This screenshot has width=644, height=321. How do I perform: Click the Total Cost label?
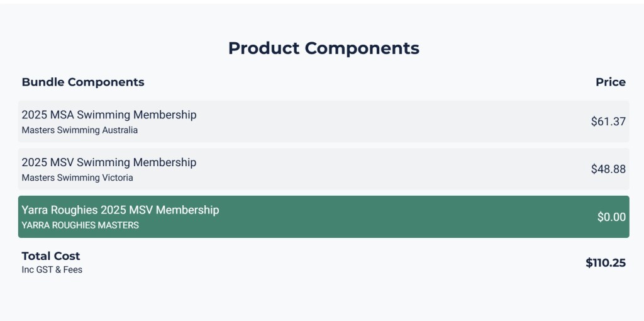(51, 256)
